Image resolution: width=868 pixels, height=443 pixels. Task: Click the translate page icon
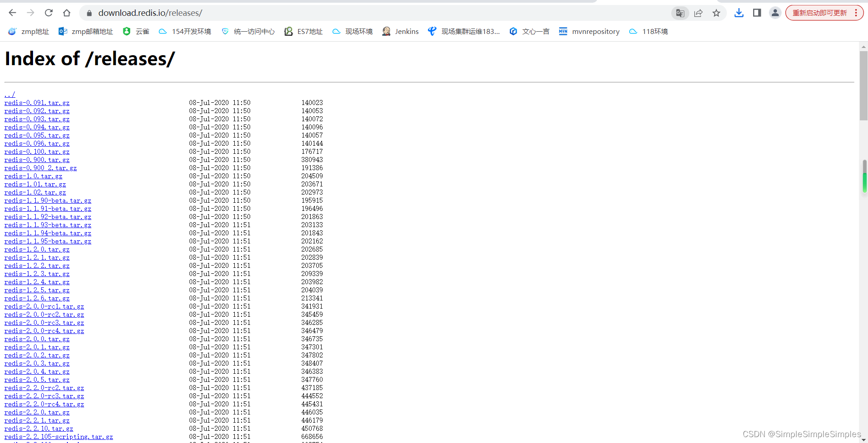680,13
